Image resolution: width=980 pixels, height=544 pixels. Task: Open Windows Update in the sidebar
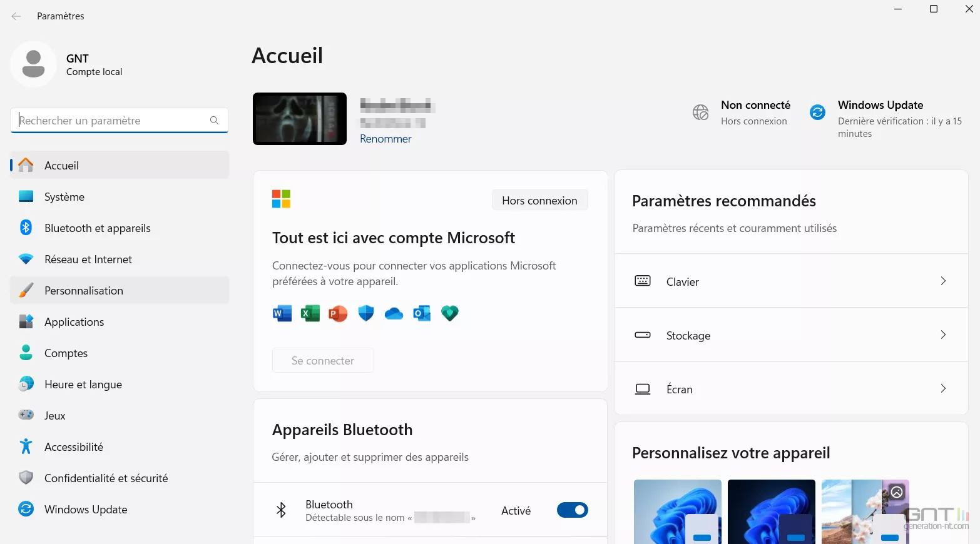pyautogui.click(x=120, y=509)
